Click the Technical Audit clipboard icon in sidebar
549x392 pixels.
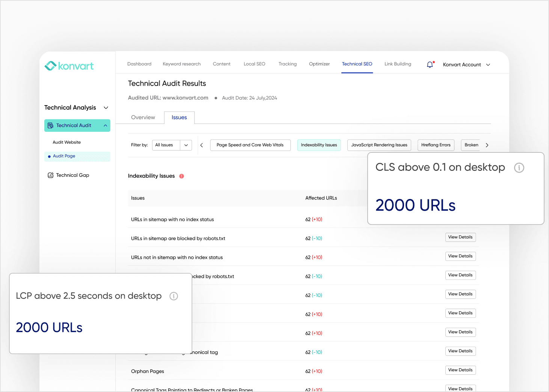(50, 125)
